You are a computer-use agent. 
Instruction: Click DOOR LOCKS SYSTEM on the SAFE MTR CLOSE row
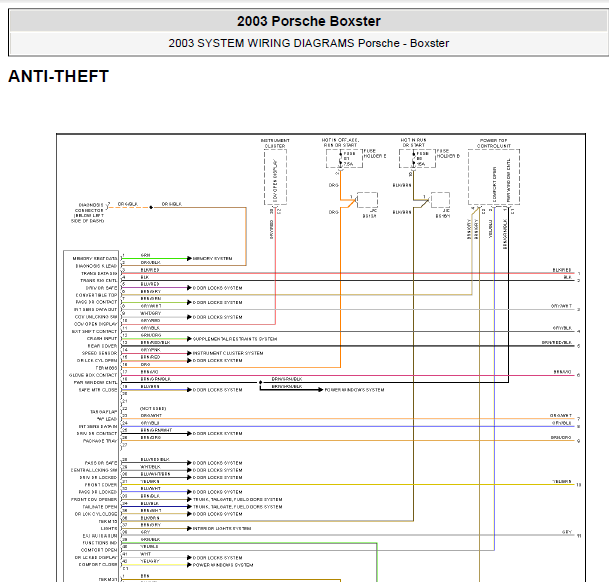click(218, 390)
